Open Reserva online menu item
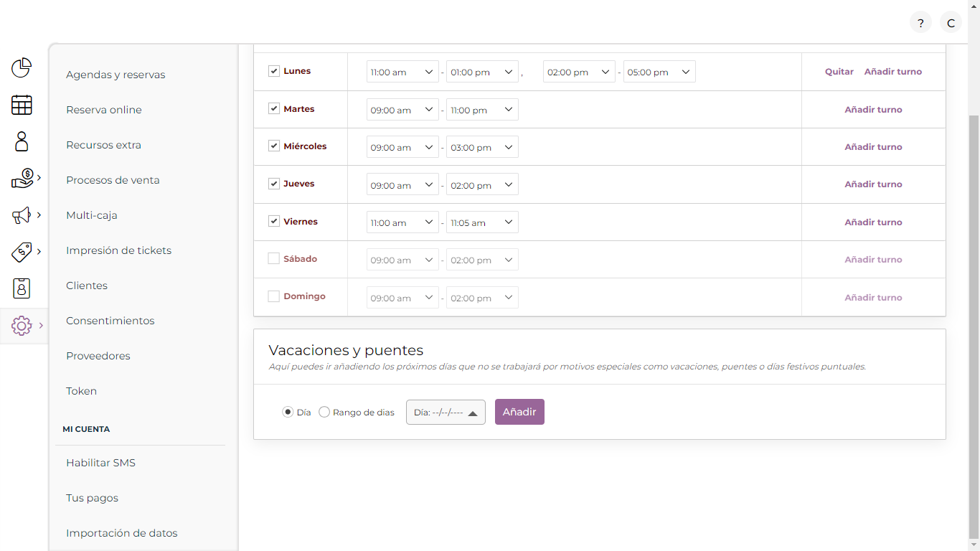The width and height of the screenshot is (980, 551). [104, 110]
